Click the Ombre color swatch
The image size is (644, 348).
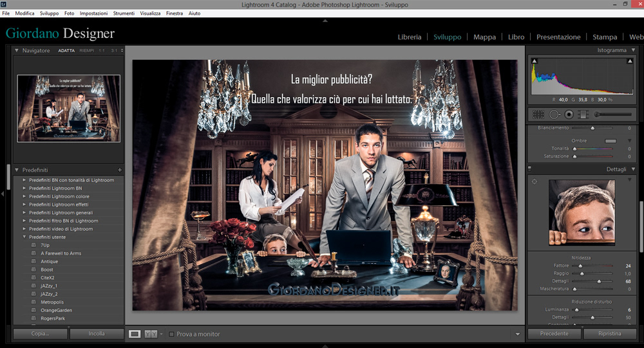tap(611, 141)
